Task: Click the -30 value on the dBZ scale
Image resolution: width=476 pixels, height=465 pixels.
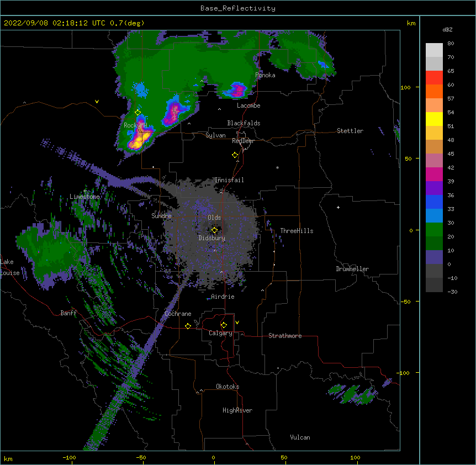Action: tap(452, 292)
